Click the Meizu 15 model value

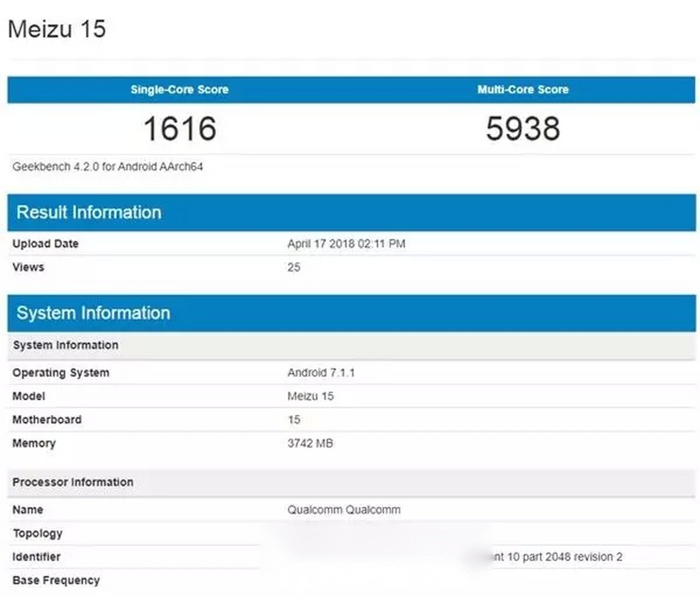[311, 396]
